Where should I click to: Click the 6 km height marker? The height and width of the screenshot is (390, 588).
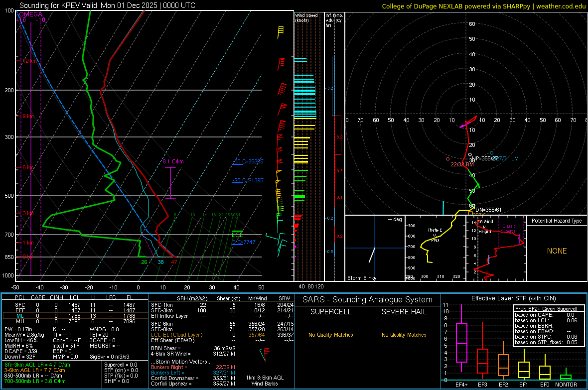point(28,167)
